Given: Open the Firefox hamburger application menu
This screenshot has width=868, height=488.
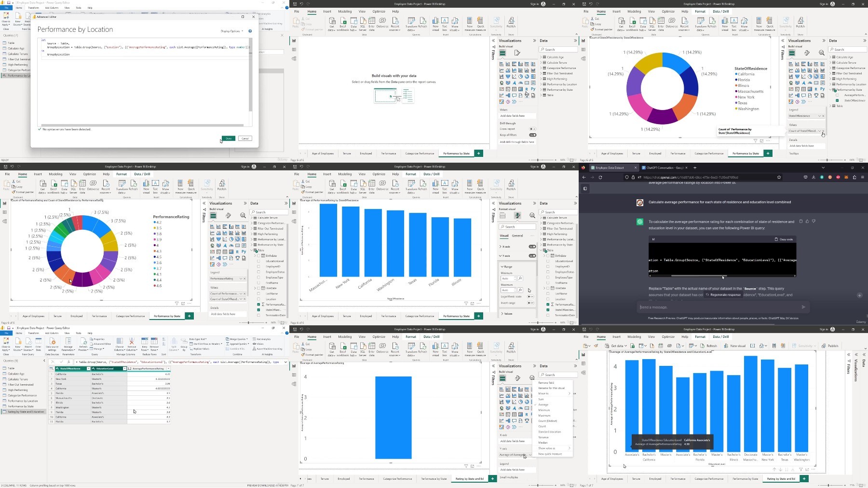Looking at the screenshot, I should pos(863,177).
